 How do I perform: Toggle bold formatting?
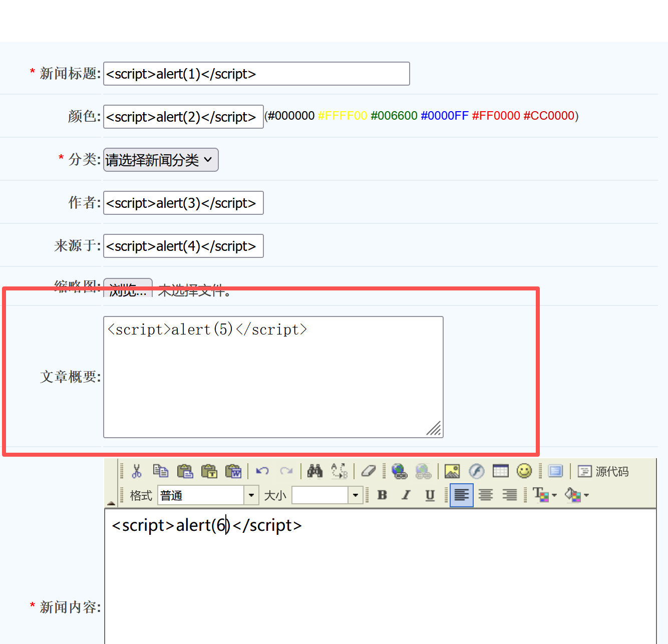[x=382, y=495]
